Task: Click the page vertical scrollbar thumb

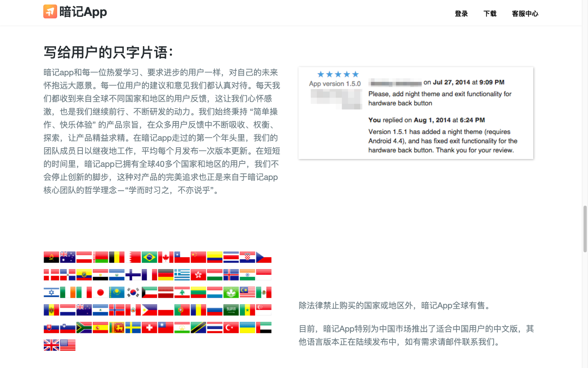Action: pos(585,229)
